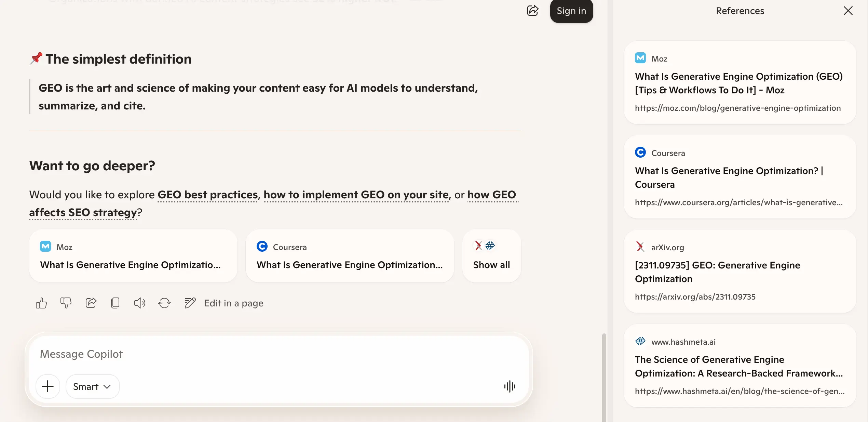Viewport: 868px width, 422px height.
Task: Click the thumbs up like icon
Action: pyautogui.click(x=41, y=303)
